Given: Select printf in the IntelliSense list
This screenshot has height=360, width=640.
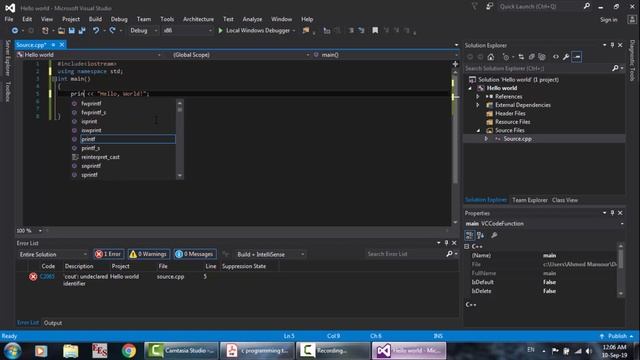Looking at the screenshot, I should point(128,139).
